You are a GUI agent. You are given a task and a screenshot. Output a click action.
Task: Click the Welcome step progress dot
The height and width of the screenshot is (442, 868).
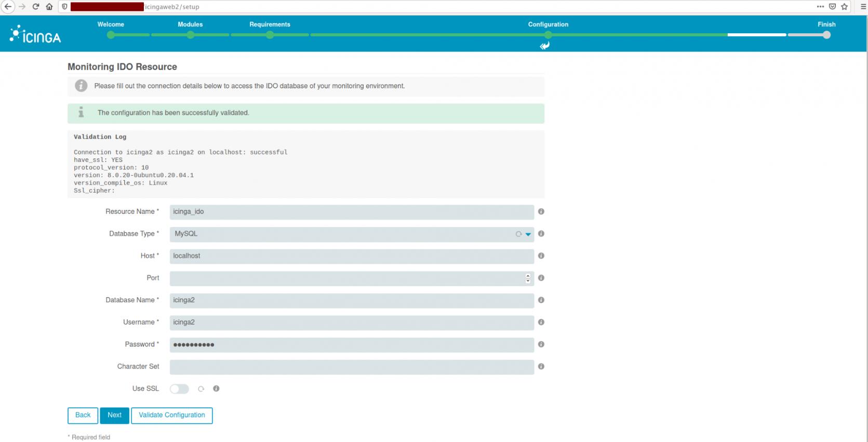(111, 35)
